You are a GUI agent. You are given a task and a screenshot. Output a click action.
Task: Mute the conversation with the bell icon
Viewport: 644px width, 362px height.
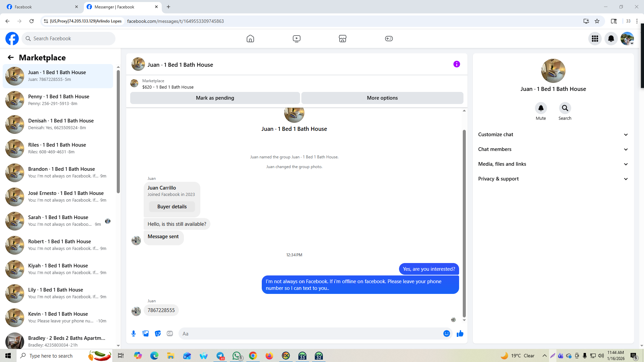[x=541, y=108]
